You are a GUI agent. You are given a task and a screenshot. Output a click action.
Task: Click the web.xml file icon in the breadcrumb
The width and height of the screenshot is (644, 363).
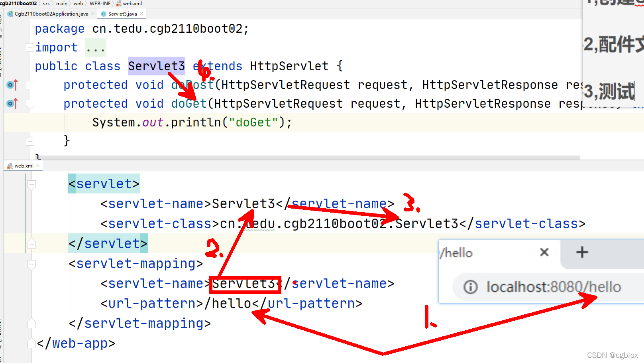(119, 4)
